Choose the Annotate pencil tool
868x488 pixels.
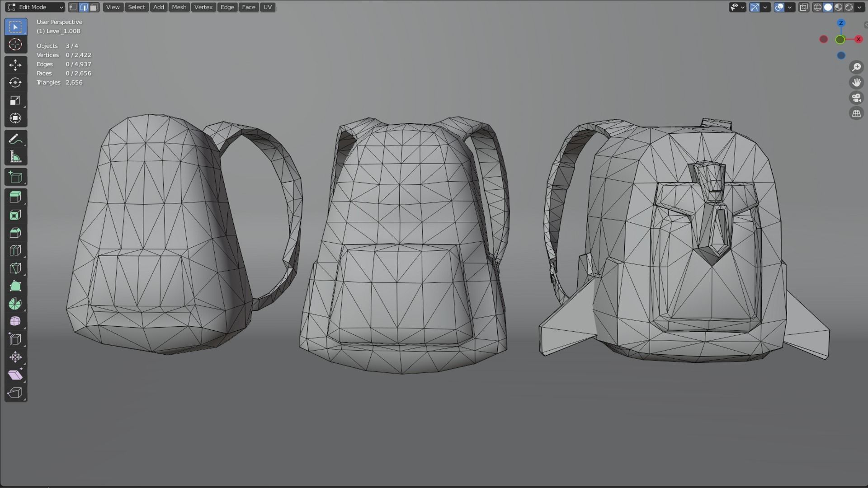[x=15, y=139]
